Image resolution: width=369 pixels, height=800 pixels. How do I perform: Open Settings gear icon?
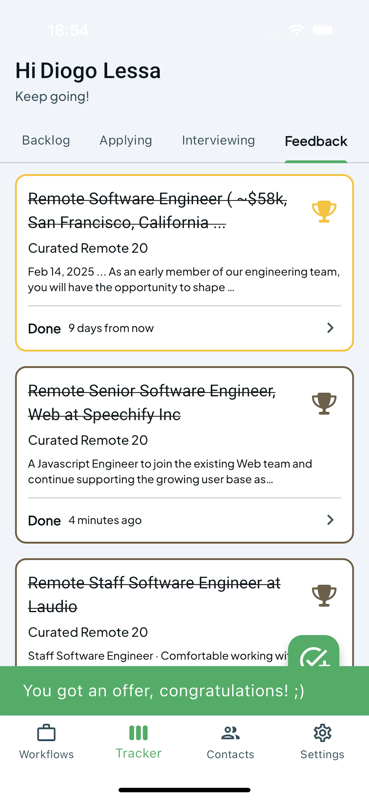pyautogui.click(x=322, y=733)
